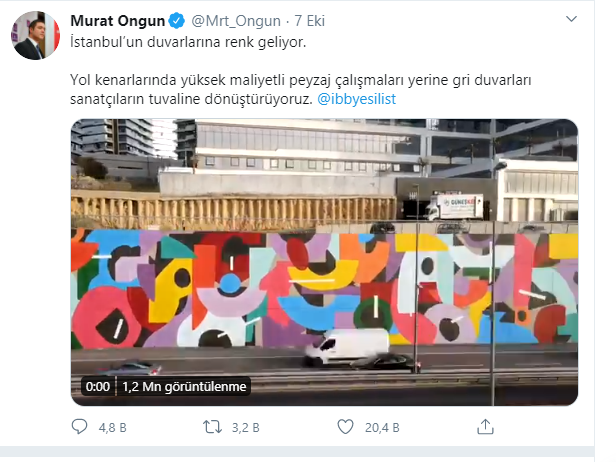Viewport: 616px width, 462px height.
Task: Click the blue verified badge
Action: [177, 21]
